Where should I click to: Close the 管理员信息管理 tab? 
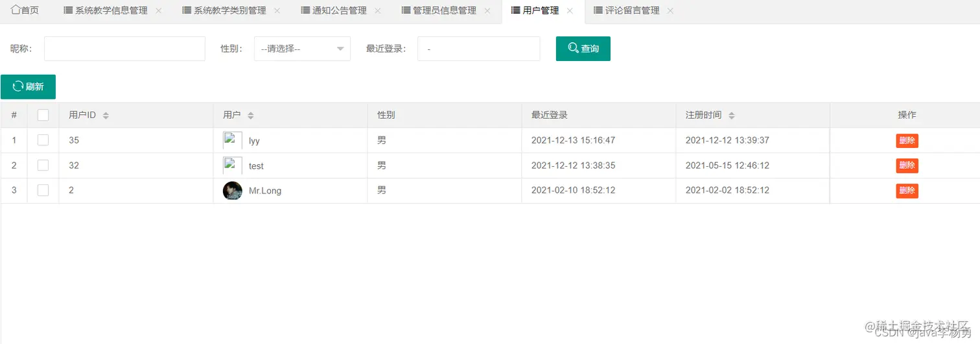point(487,11)
